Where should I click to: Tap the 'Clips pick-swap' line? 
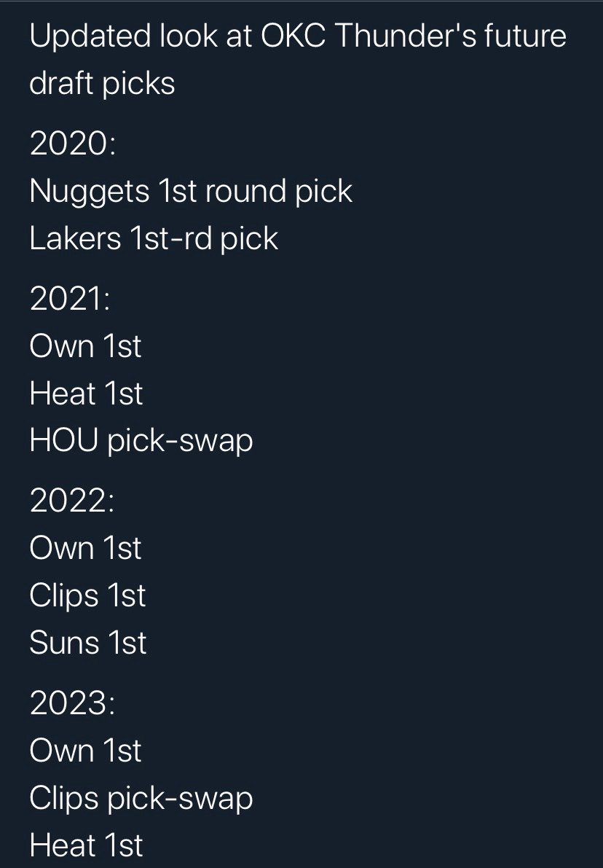pos(141,799)
